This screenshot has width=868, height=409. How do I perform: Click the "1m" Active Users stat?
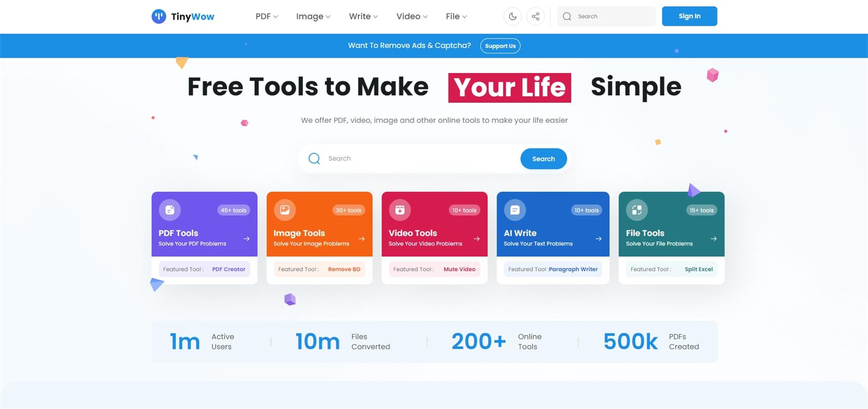[185, 342]
